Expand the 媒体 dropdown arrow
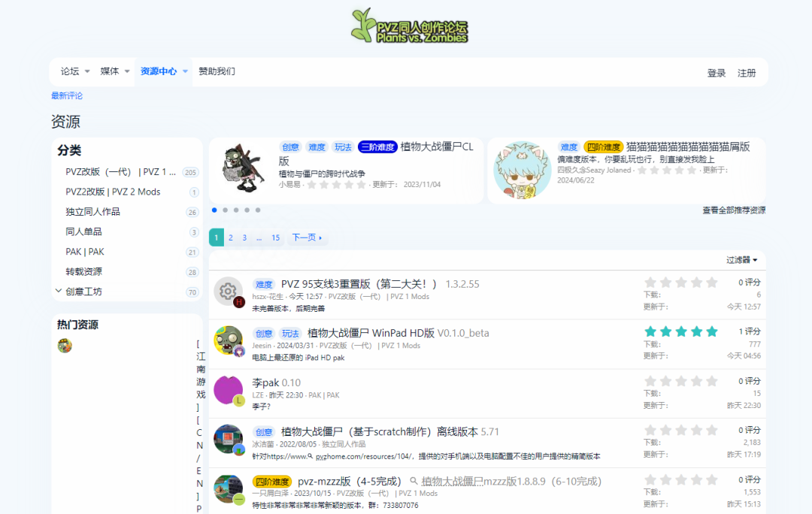This screenshot has height=514, width=812. coord(127,71)
